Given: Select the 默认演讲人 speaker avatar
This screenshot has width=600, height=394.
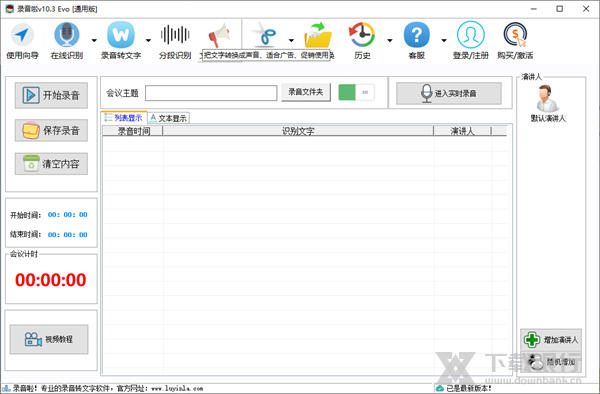Looking at the screenshot, I should coord(548,98).
